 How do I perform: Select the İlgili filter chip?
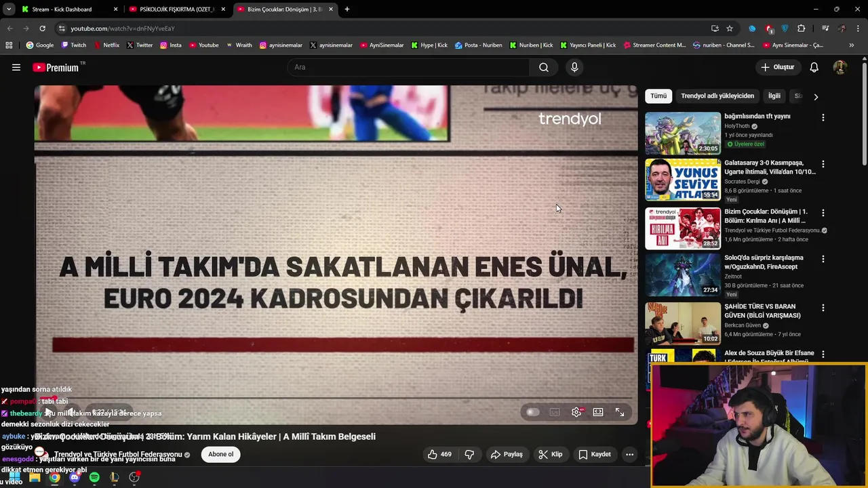coord(774,96)
